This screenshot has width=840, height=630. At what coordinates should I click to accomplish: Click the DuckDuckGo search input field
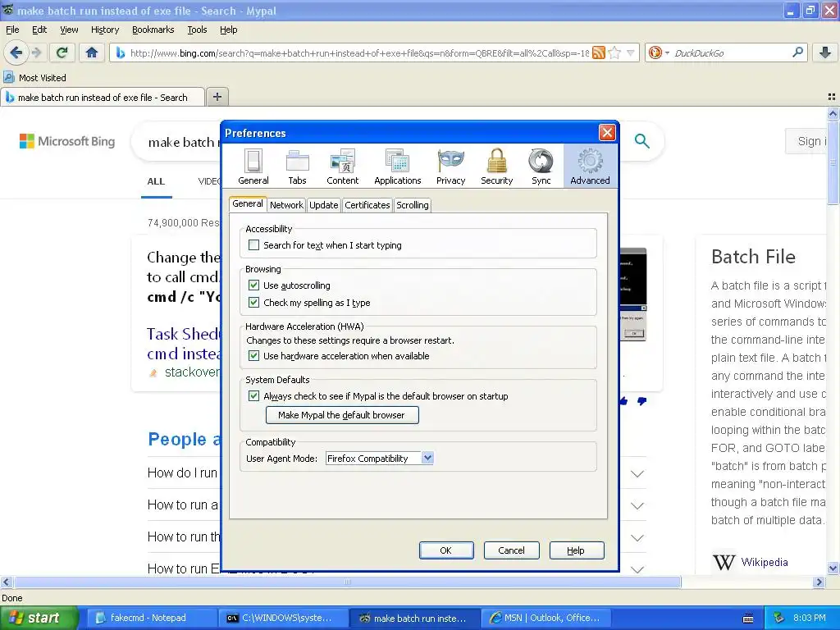pyautogui.click(x=731, y=52)
